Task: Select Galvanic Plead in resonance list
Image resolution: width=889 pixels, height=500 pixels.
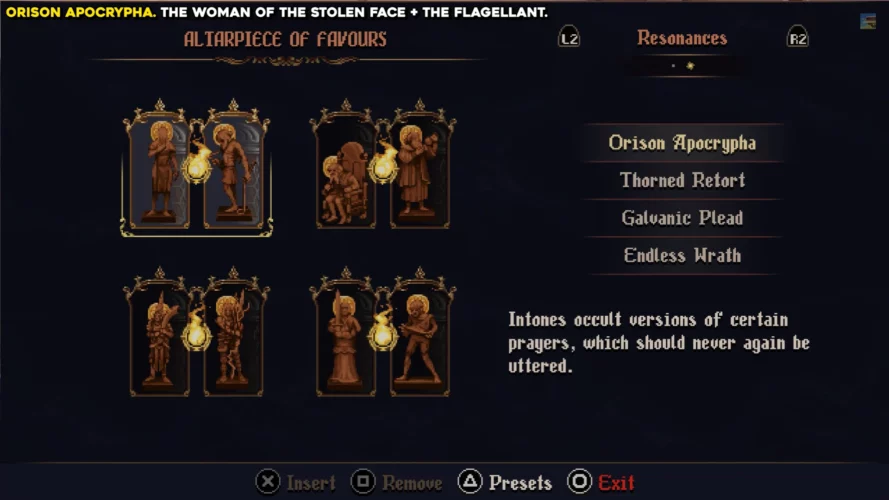Action: [682, 218]
